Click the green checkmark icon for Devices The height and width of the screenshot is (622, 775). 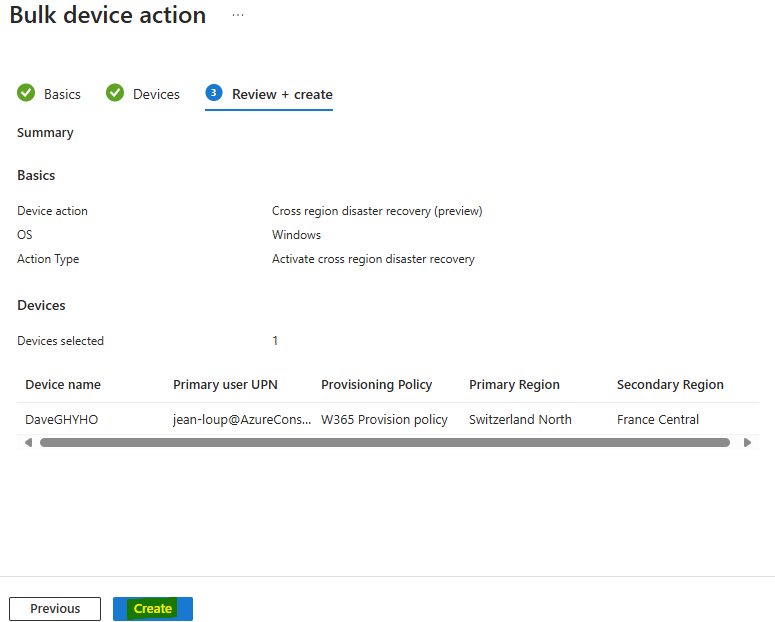tap(115, 92)
